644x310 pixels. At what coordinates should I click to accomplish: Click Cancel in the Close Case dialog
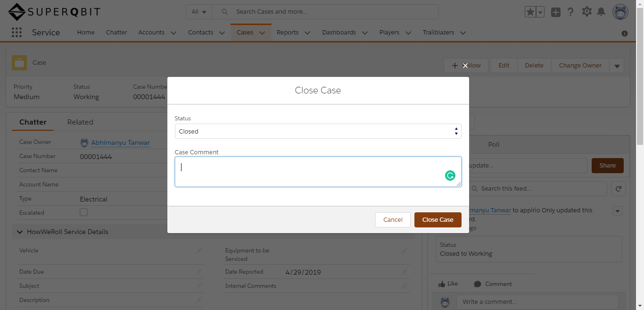393,220
